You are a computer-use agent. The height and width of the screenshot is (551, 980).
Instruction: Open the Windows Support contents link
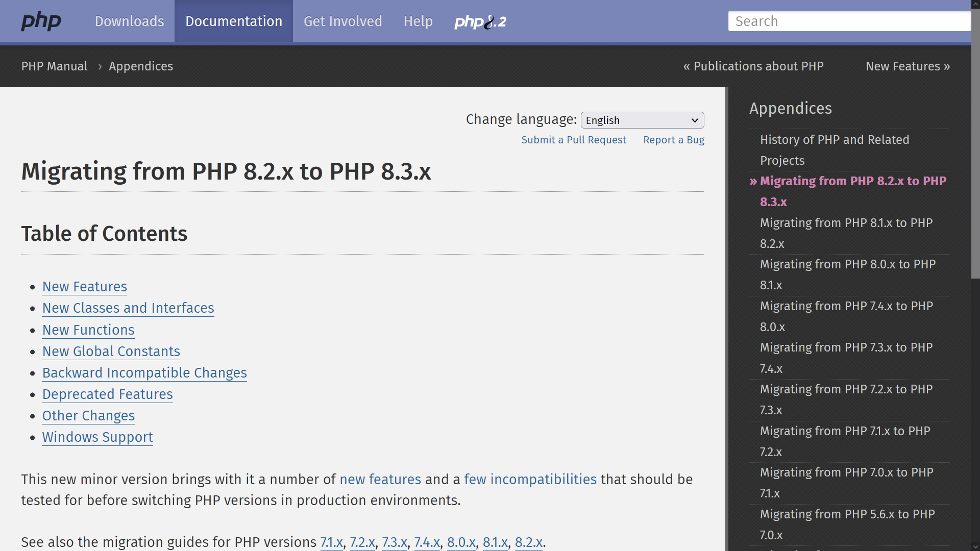[x=97, y=437]
